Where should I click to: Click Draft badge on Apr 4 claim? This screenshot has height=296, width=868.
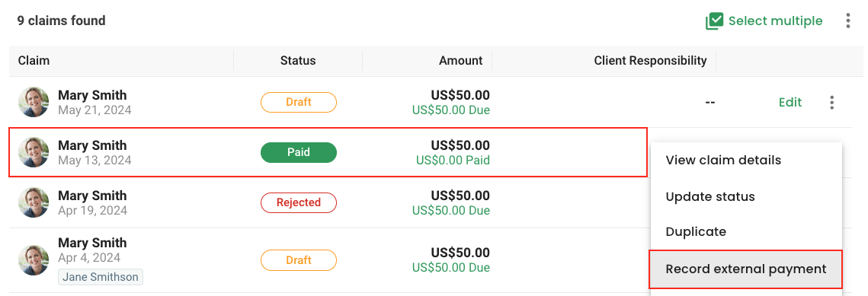pyautogui.click(x=299, y=260)
